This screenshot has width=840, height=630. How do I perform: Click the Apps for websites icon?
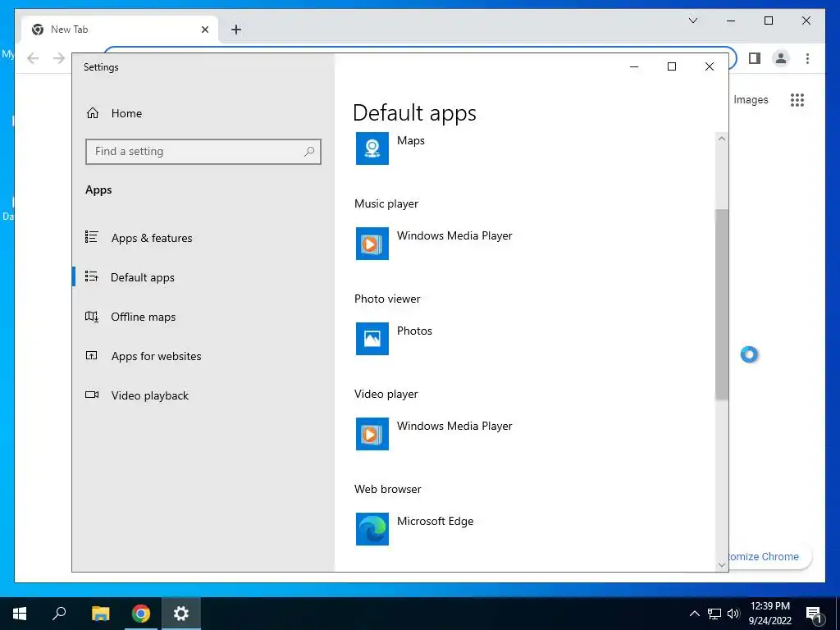pos(92,355)
